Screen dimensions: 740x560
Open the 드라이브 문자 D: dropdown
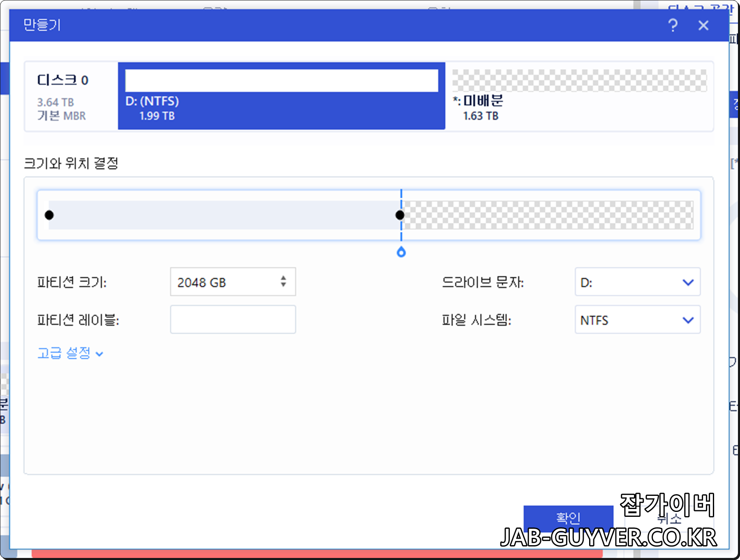[638, 282]
